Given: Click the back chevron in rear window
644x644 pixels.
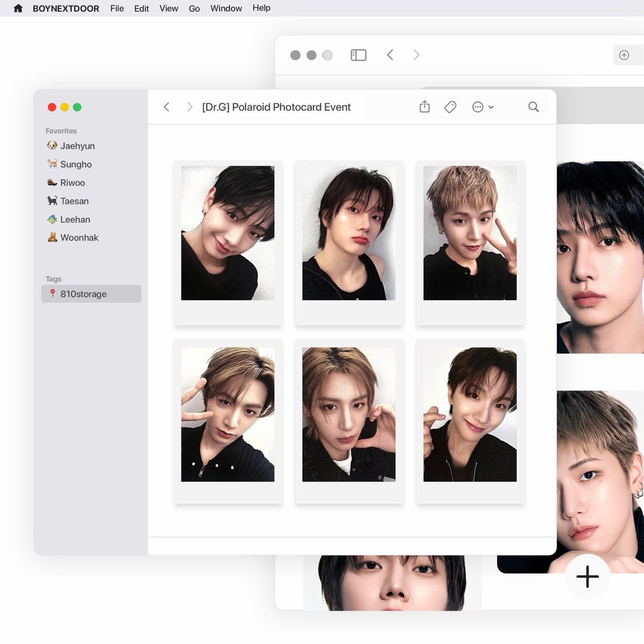Looking at the screenshot, I should tap(390, 55).
